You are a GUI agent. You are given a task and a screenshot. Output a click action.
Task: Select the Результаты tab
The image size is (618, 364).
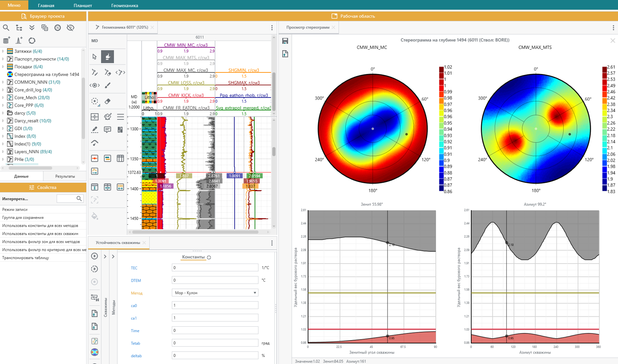coord(65,176)
